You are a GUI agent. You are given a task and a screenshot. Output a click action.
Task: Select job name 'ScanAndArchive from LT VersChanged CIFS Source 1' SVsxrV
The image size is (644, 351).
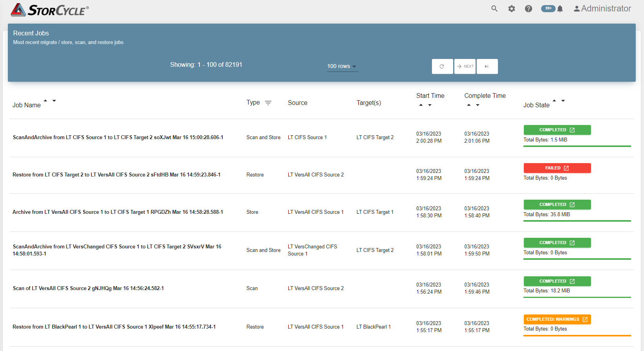coord(117,250)
